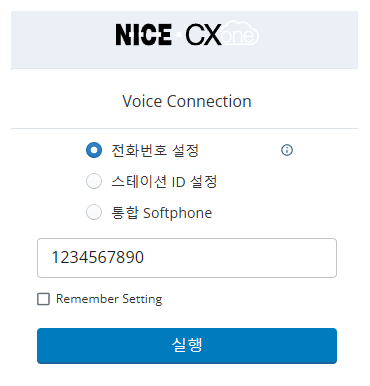Image resolution: width=370 pixels, height=386 pixels.
Task: Click the 전화번호 설정 label text
Action: click(x=155, y=150)
